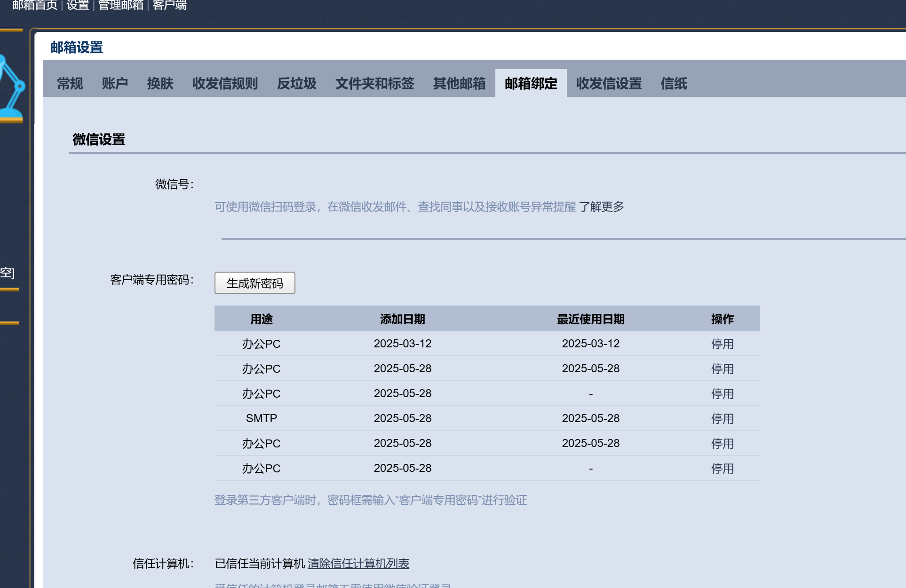Go to the 反垃圾 tab

point(296,84)
